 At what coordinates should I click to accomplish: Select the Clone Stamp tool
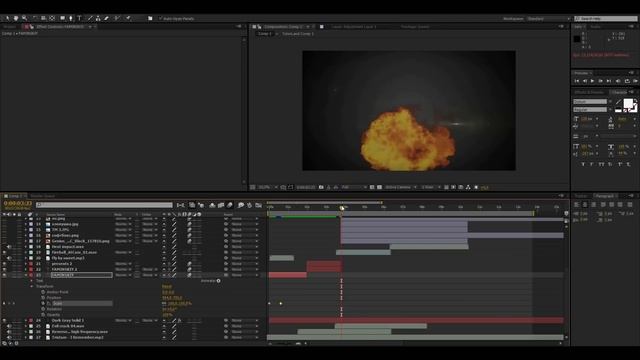[98, 18]
